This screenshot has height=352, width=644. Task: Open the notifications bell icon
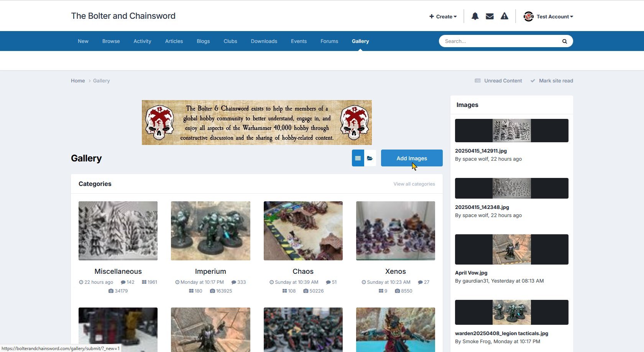[x=475, y=16]
